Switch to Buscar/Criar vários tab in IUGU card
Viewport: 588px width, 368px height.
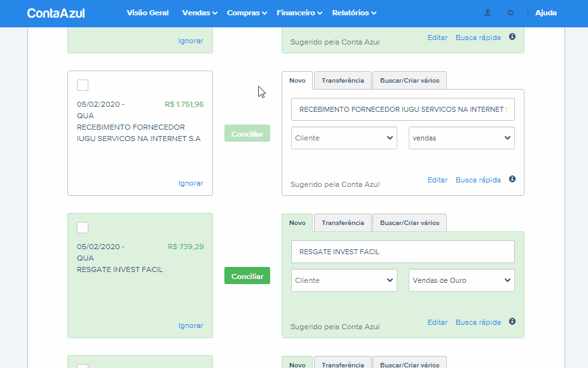pos(409,80)
